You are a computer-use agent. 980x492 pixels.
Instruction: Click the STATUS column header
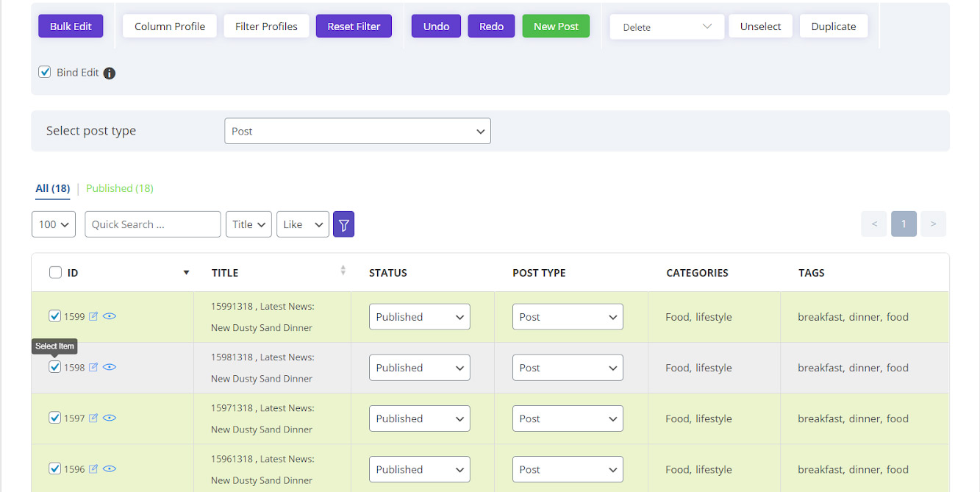[388, 273]
